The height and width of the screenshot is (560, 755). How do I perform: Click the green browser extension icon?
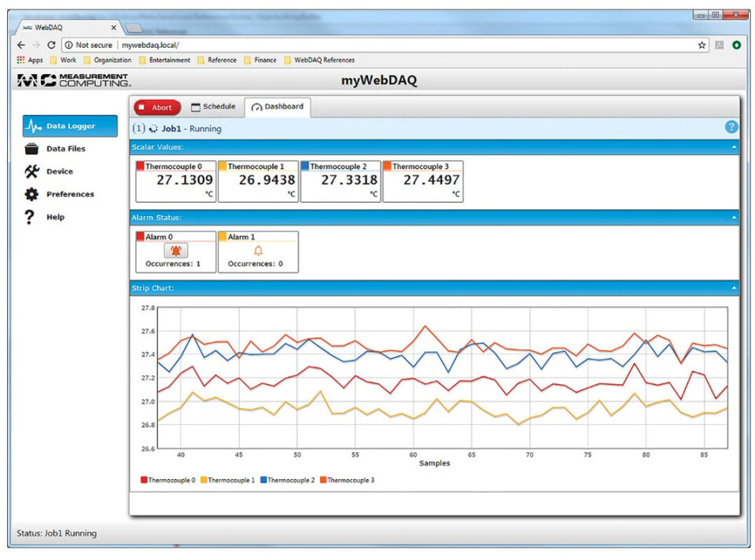point(736,45)
